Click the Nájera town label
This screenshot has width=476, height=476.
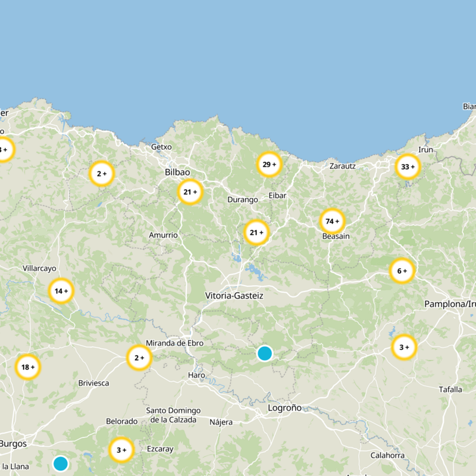point(221,422)
